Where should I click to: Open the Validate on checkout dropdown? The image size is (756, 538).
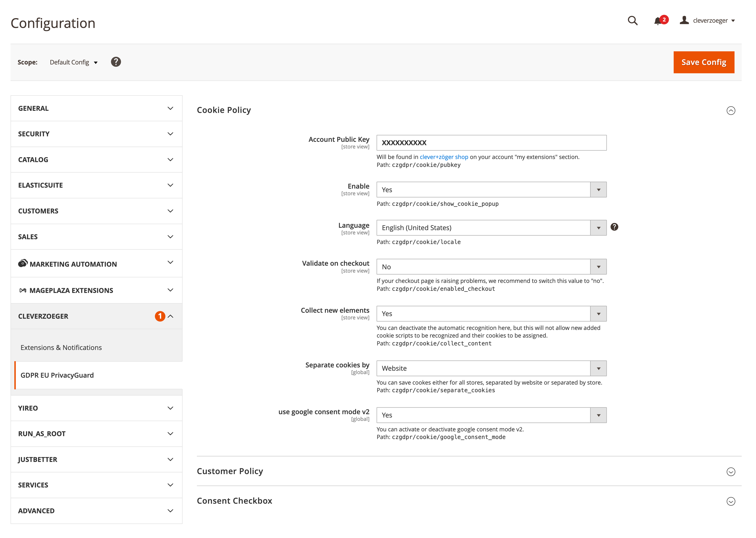(491, 267)
